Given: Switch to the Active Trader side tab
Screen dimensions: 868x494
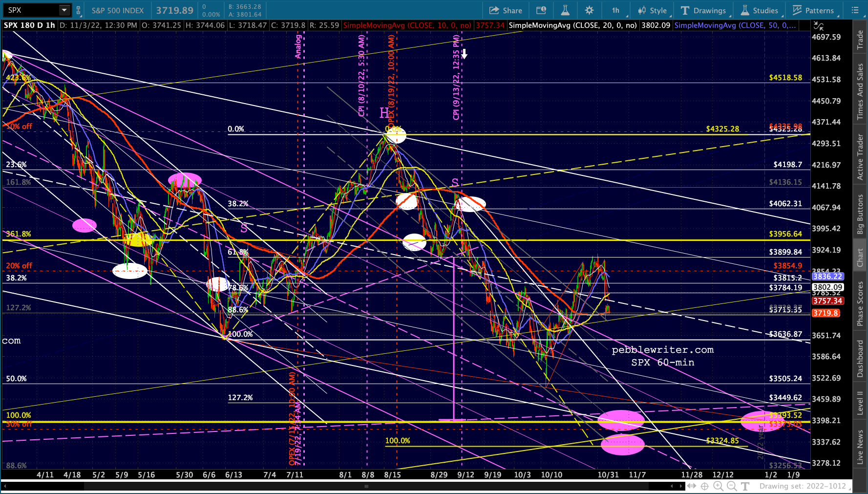Looking at the screenshot, I should tap(860, 157).
